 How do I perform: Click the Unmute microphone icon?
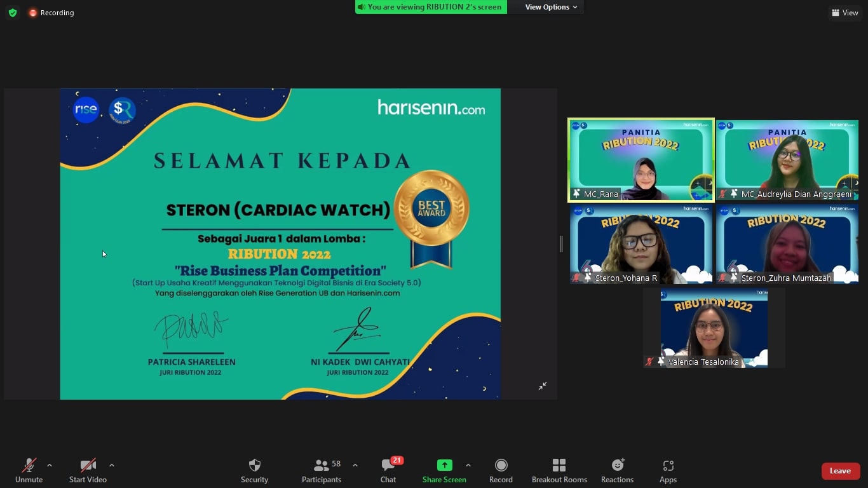(29, 465)
